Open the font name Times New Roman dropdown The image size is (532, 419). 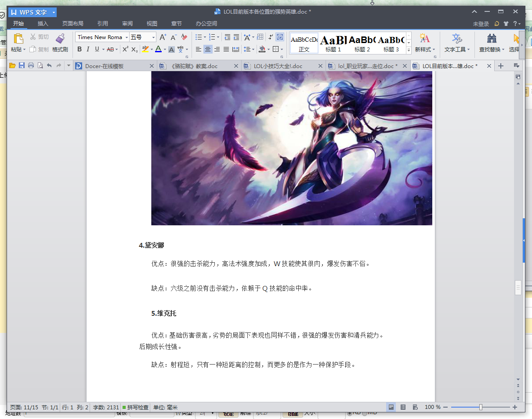127,37
